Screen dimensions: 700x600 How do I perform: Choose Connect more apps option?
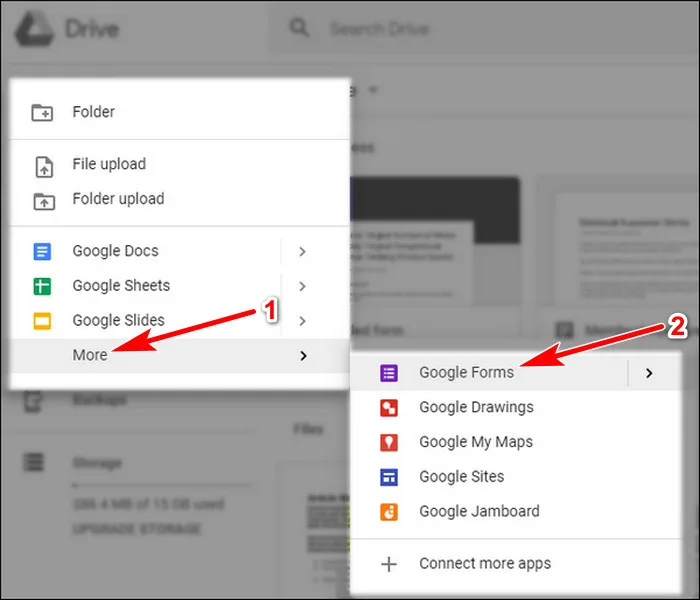[516, 564]
